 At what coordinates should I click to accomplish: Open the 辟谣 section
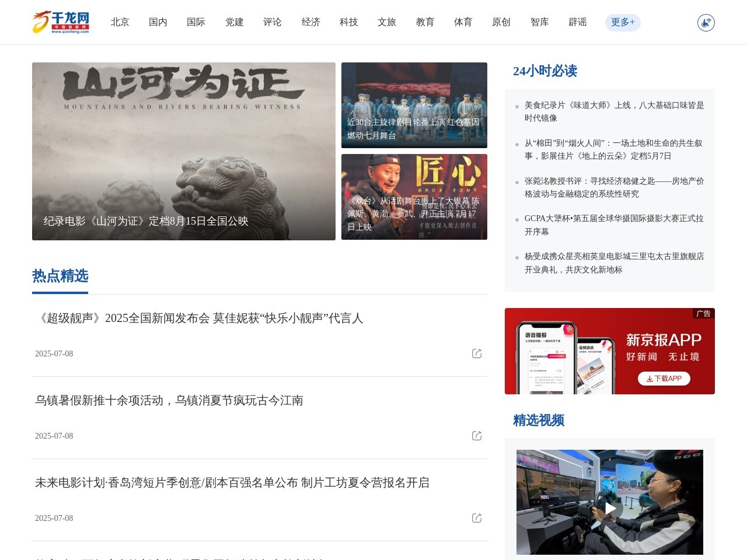point(577,22)
